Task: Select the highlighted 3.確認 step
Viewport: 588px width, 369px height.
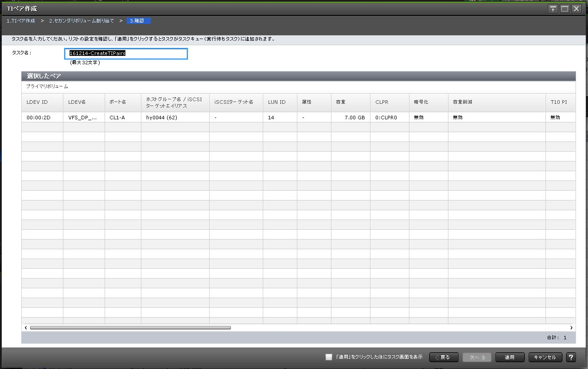Action: point(139,21)
